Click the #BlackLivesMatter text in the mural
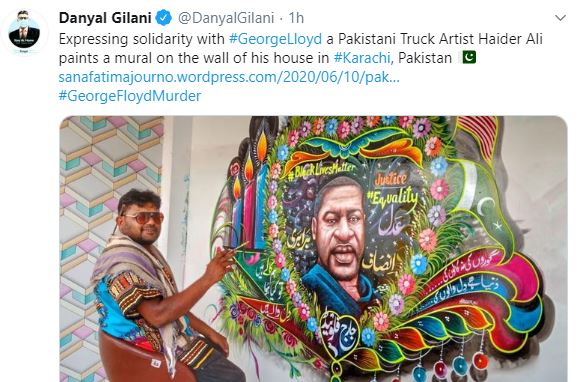The image size is (580, 382). coord(321,169)
